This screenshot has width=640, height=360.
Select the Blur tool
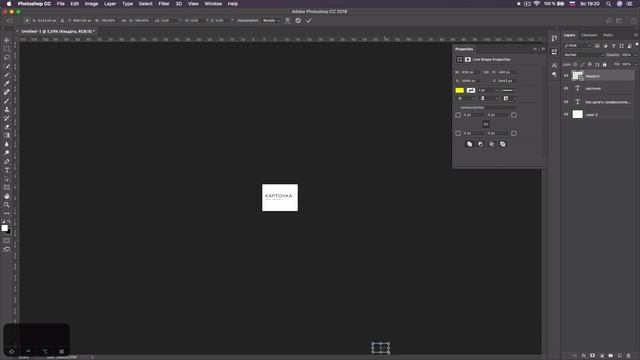[x=7, y=144]
